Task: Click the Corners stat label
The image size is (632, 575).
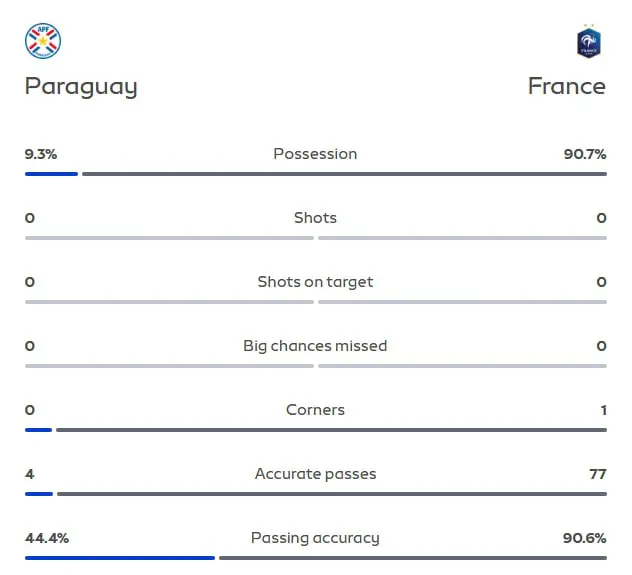Action: click(x=315, y=410)
